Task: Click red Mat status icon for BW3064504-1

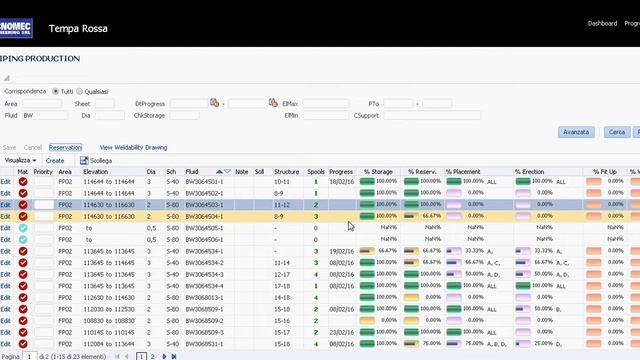Action: 23,216
